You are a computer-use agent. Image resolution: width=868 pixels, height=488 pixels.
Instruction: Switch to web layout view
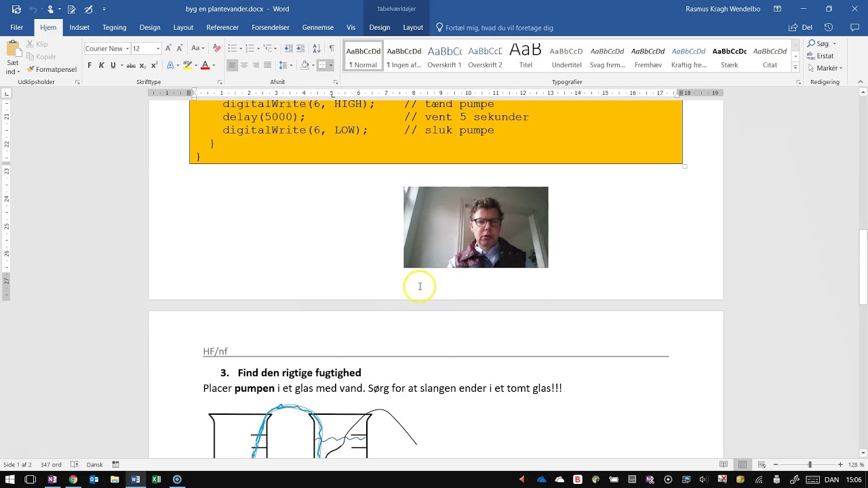(761, 464)
